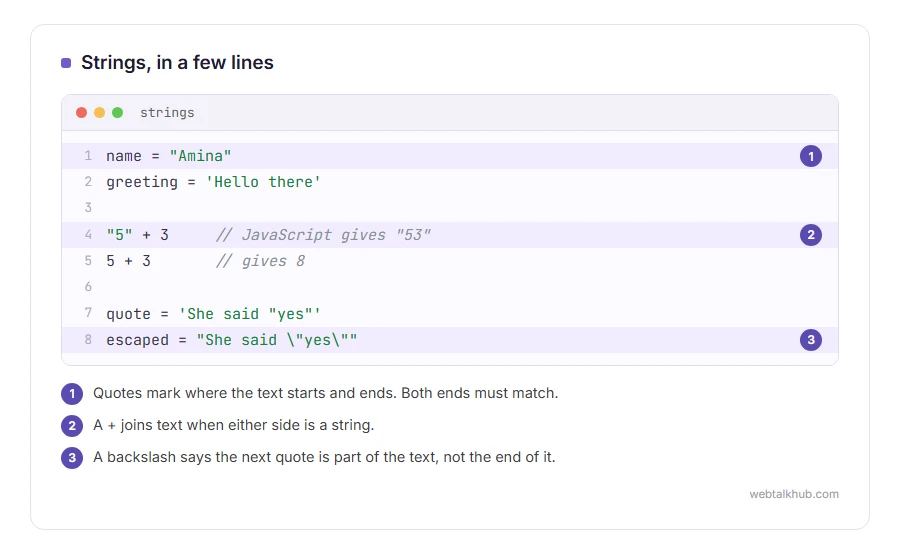The height and width of the screenshot is (551, 900).
Task: Open the webtalkhub.com link
Action: [794, 494]
